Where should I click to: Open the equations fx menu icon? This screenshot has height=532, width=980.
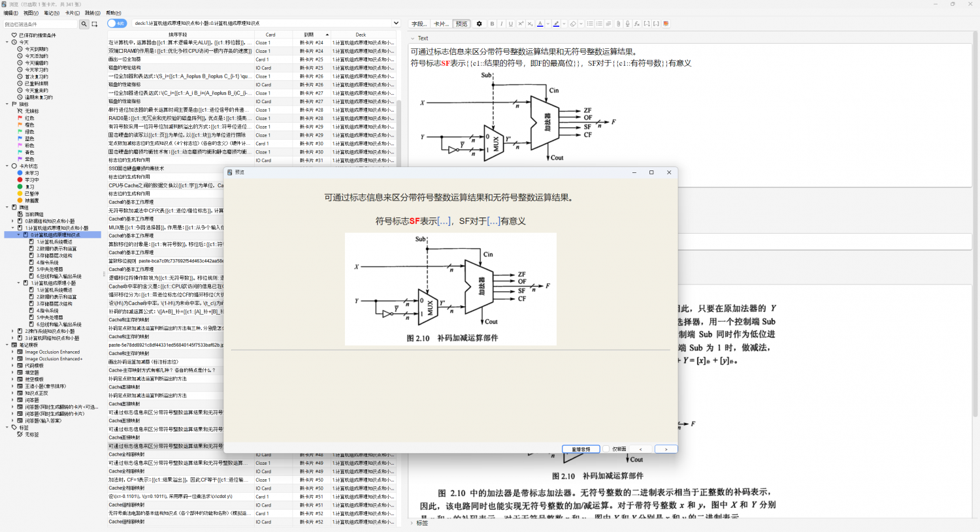click(637, 24)
